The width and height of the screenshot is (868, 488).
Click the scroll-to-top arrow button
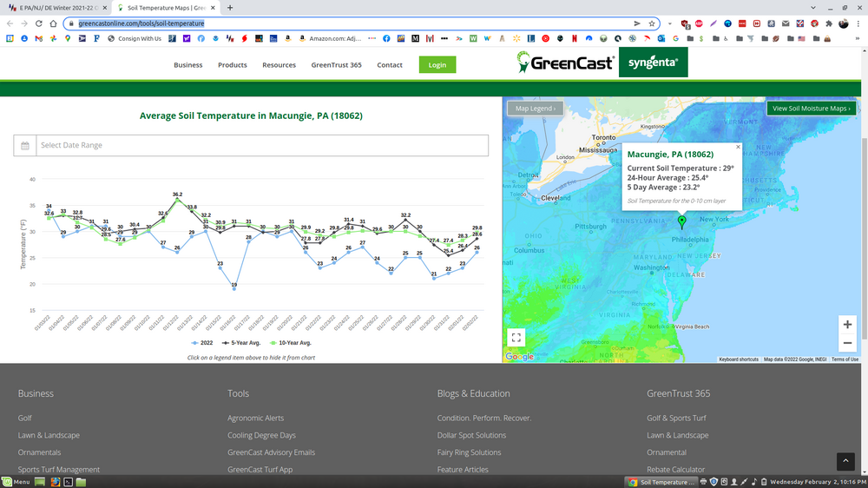pos(845,462)
